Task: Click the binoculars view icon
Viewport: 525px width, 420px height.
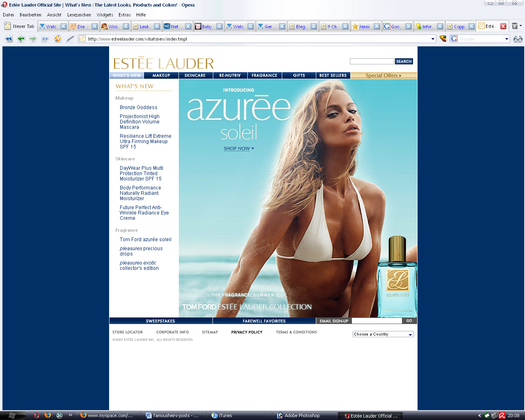Action: coord(518,39)
